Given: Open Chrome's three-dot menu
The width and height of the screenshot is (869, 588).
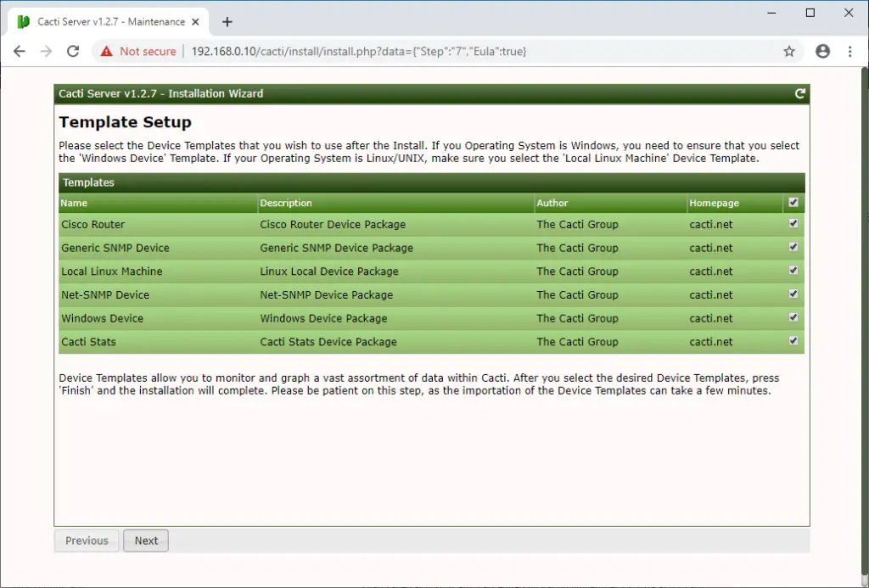Looking at the screenshot, I should click(x=851, y=51).
